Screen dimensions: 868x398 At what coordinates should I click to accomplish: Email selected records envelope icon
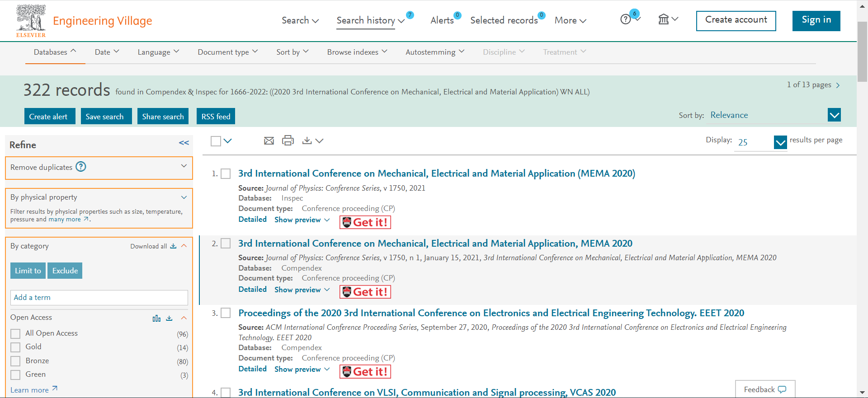[269, 140]
